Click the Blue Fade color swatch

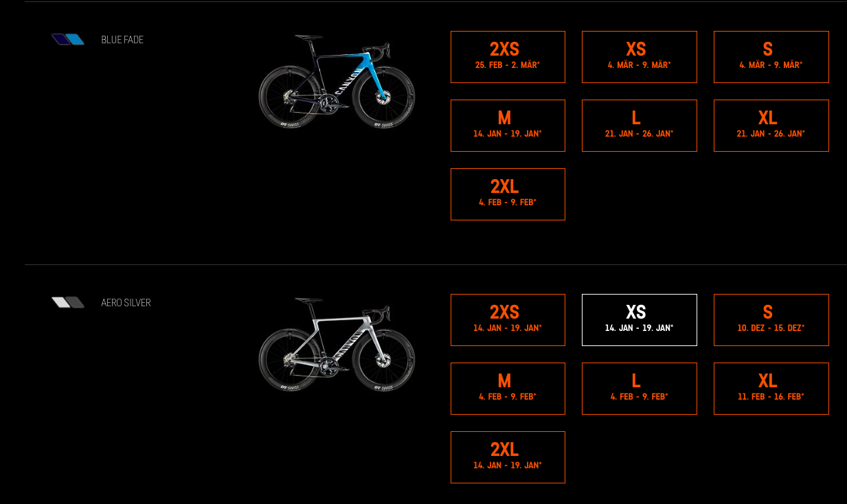click(68, 39)
